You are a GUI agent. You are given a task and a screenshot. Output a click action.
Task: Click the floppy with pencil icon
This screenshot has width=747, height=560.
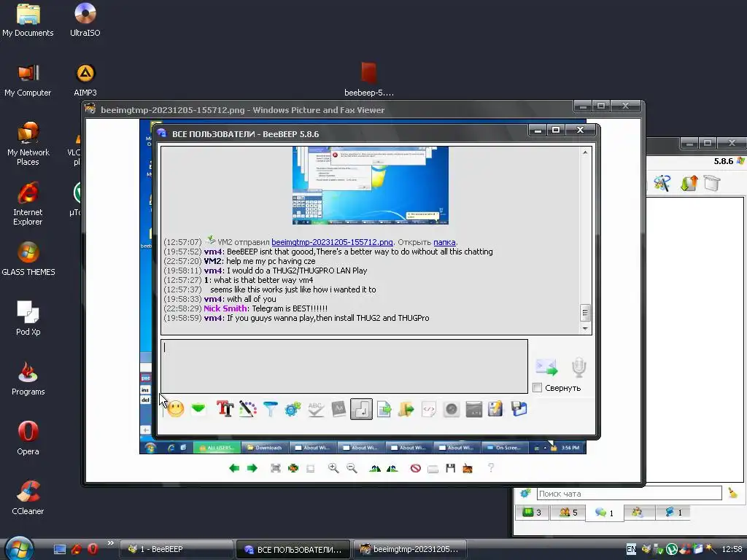(x=495, y=408)
